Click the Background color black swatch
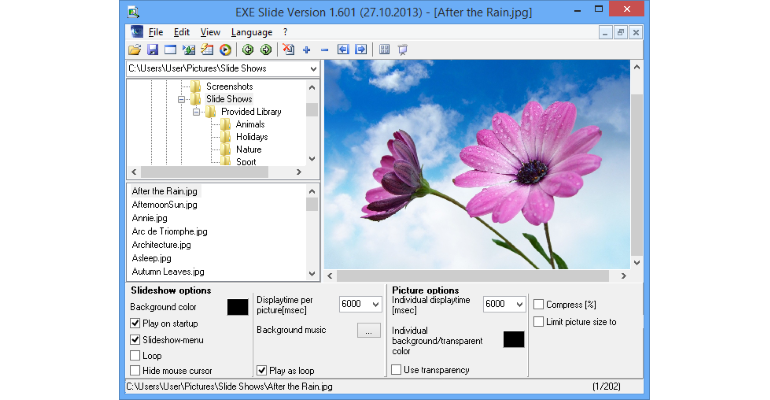Viewport: 770px width, 400px height. 238,307
